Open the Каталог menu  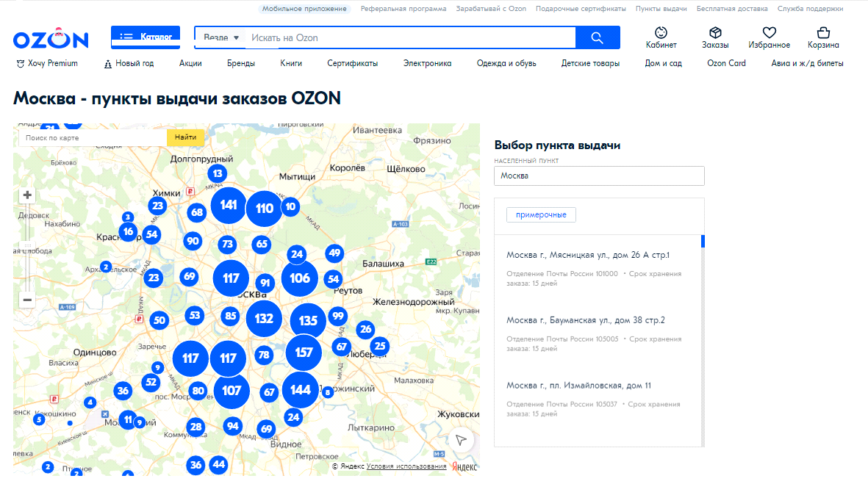pos(146,37)
